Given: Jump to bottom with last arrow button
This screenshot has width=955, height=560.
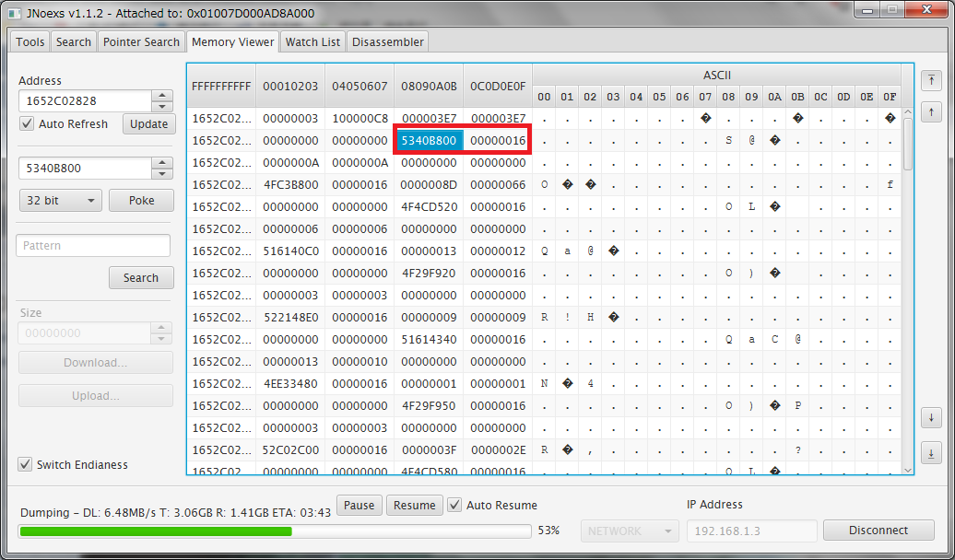Looking at the screenshot, I should pos(931,453).
